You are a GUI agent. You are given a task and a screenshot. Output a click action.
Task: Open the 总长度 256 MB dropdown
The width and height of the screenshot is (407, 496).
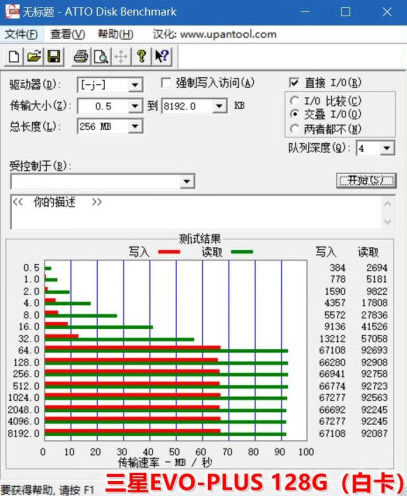coord(135,126)
